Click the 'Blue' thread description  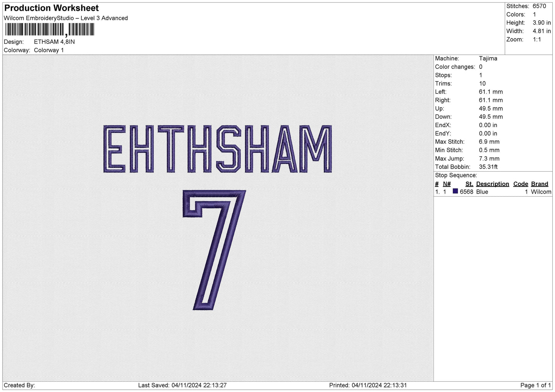coord(482,192)
